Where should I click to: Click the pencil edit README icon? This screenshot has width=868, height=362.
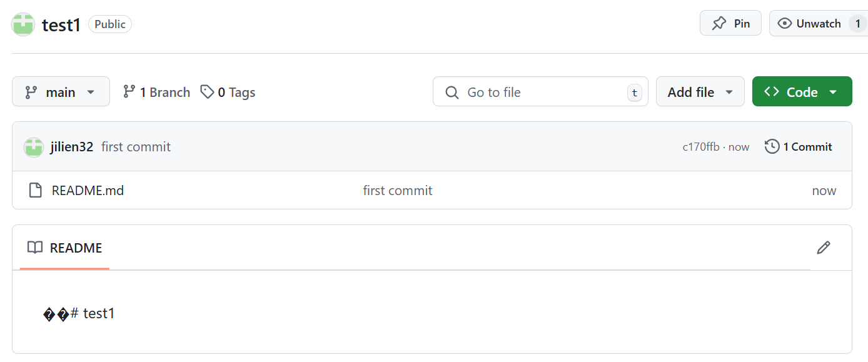[824, 248]
